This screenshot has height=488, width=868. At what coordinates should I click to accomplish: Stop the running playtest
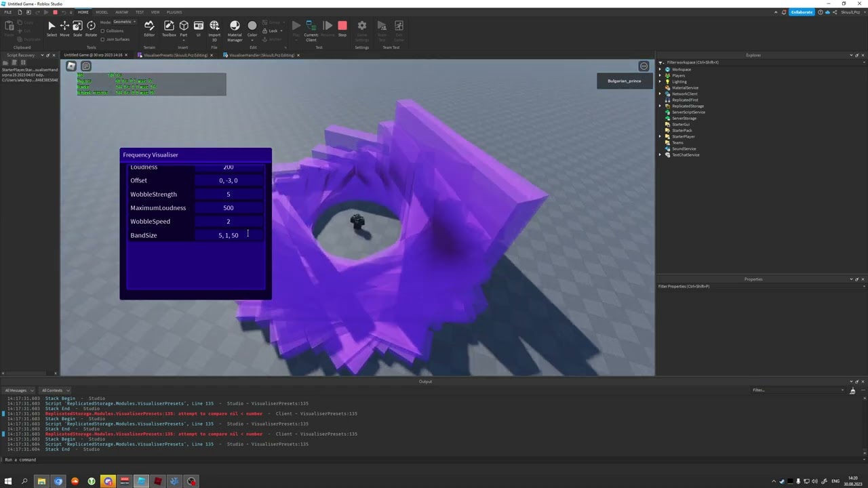(x=342, y=28)
